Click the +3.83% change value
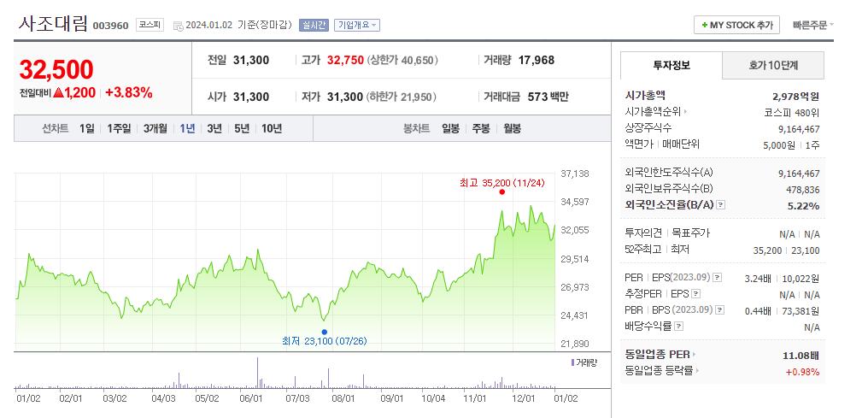 (128, 93)
